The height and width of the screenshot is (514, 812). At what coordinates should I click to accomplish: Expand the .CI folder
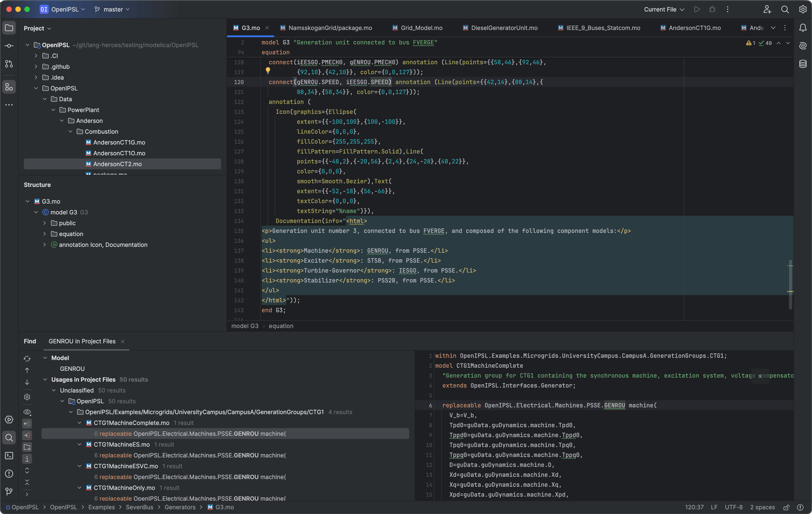(x=36, y=56)
